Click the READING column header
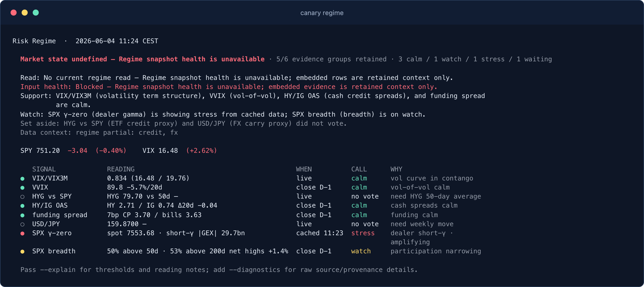Image resolution: width=644 pixels, height=287 pixels. coord(121,169)
